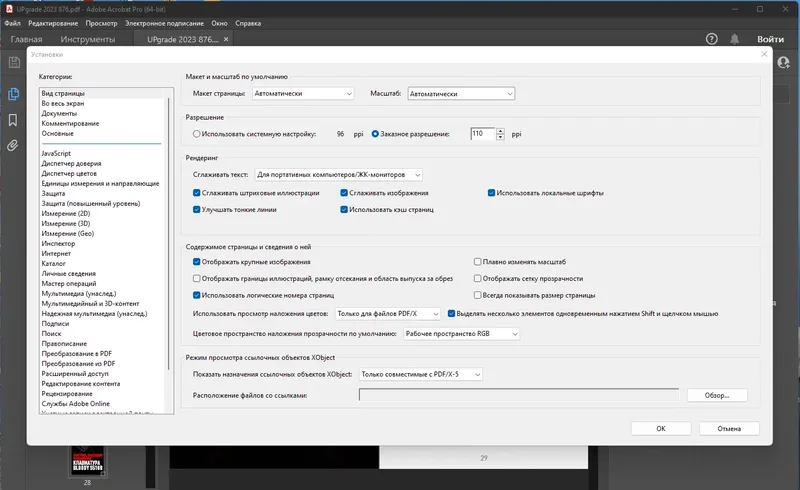Open the Электронное подписание menu
Viewport: 800px width, 490px height.
[x=164, y=23]
